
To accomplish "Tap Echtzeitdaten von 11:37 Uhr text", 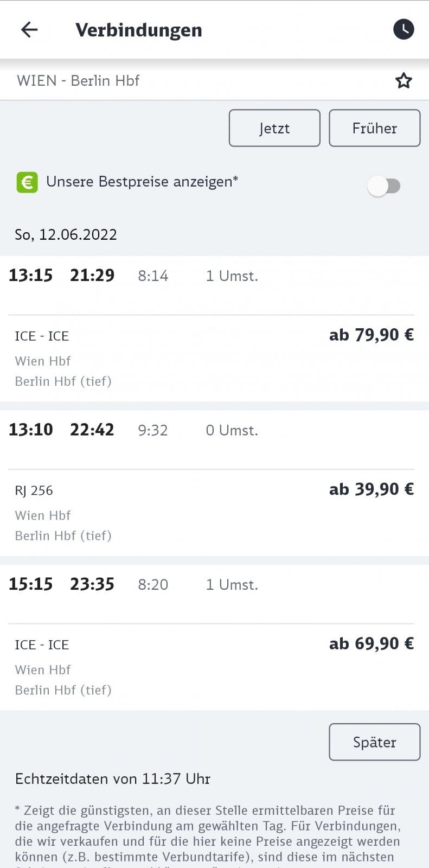I will click(113, 779).
